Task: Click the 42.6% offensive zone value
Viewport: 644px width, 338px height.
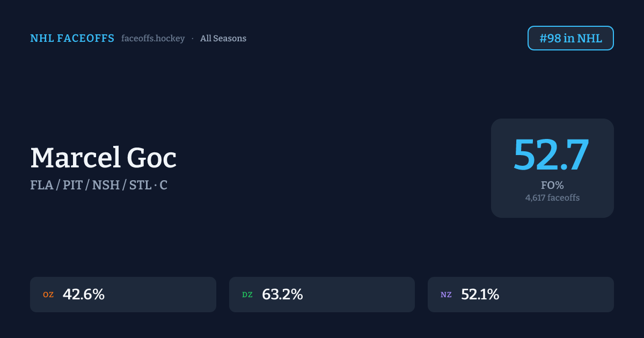Action: coord(84,295)
